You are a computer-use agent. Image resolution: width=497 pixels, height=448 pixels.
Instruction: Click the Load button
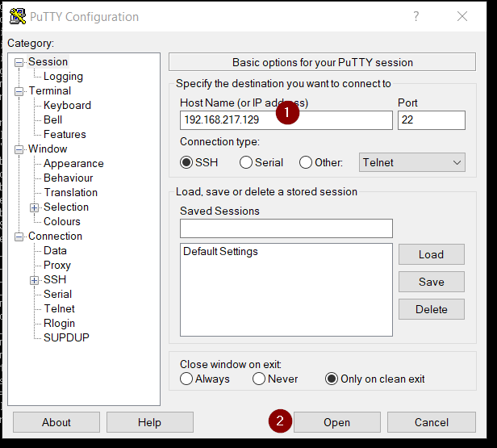pos(432,254)
